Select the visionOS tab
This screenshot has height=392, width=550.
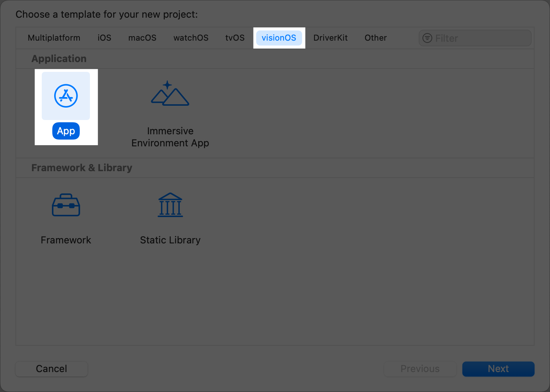279,38
